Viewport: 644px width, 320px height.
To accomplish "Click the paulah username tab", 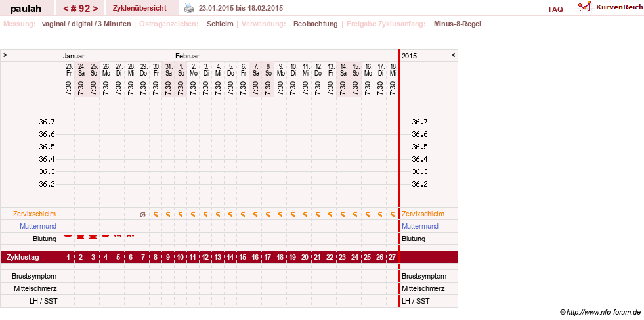I will [26, 9].
